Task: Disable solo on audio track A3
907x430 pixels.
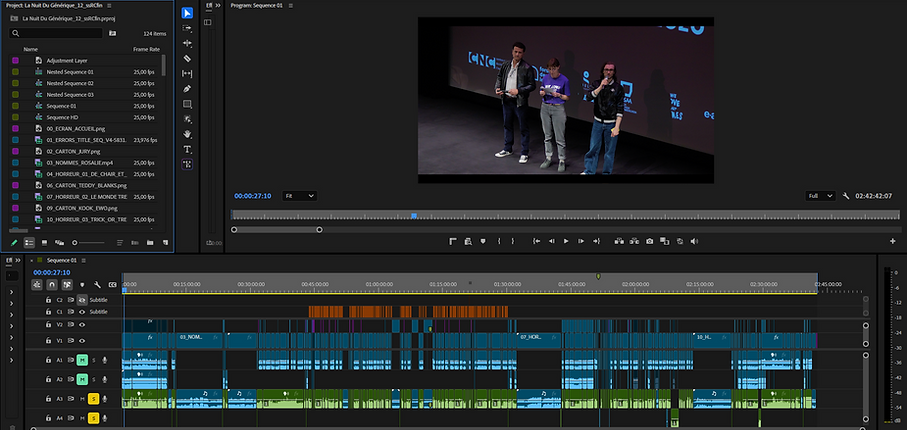Action: [93, 399]
